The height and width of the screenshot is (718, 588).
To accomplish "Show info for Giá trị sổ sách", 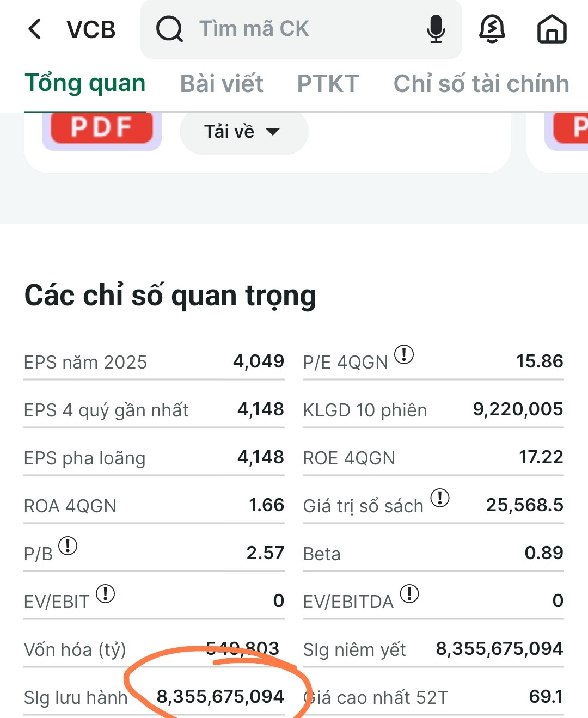I will 440,498.
